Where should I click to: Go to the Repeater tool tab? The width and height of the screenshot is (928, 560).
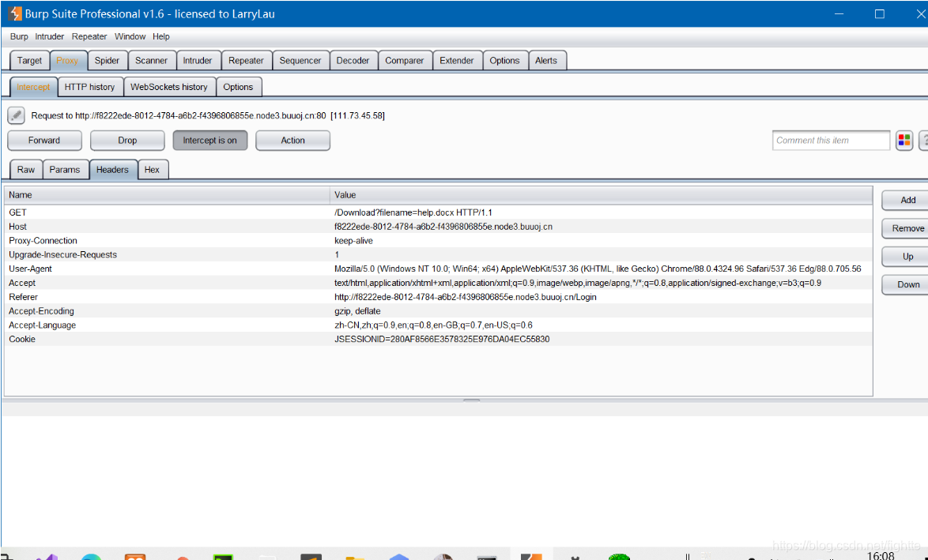(246, 60)
